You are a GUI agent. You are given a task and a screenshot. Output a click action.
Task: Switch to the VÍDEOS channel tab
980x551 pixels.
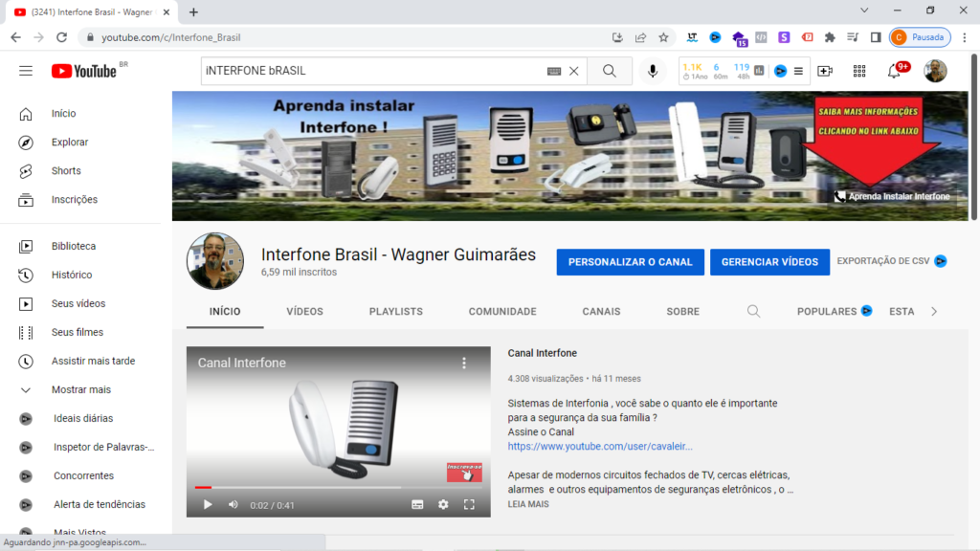pyautogui.click(x=305, y=311)
